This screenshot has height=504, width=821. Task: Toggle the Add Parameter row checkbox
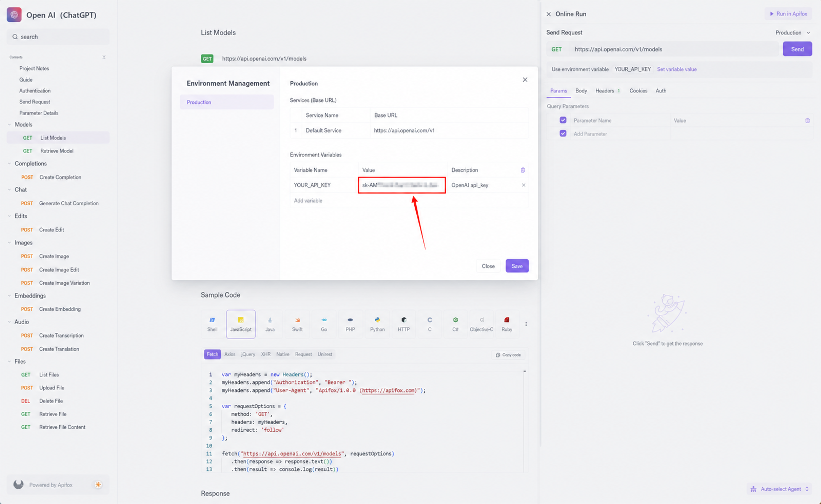563,133
